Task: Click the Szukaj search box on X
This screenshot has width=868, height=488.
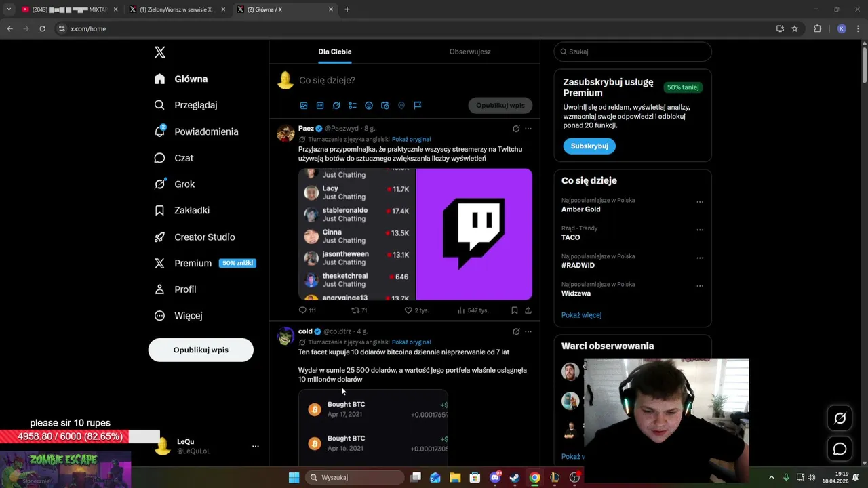Action: (633, 52)
